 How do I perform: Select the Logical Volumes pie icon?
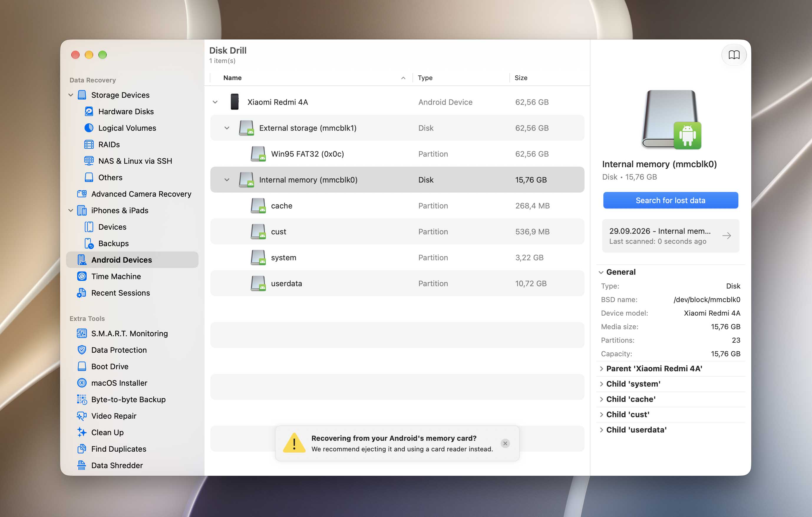point(89,128)
